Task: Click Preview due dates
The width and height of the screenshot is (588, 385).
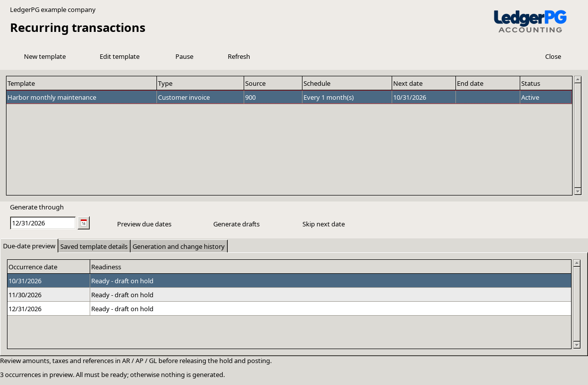Action: (145, 224)
